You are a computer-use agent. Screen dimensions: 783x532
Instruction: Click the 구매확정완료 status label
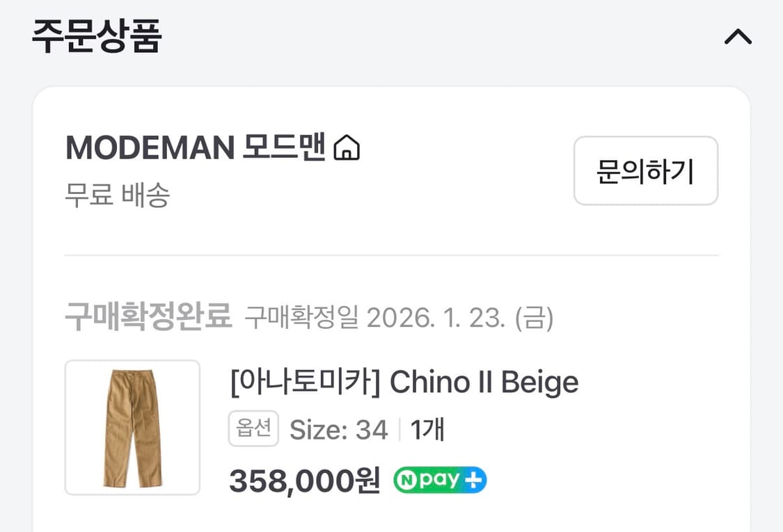pyautogui.click(x=148, y=318)
